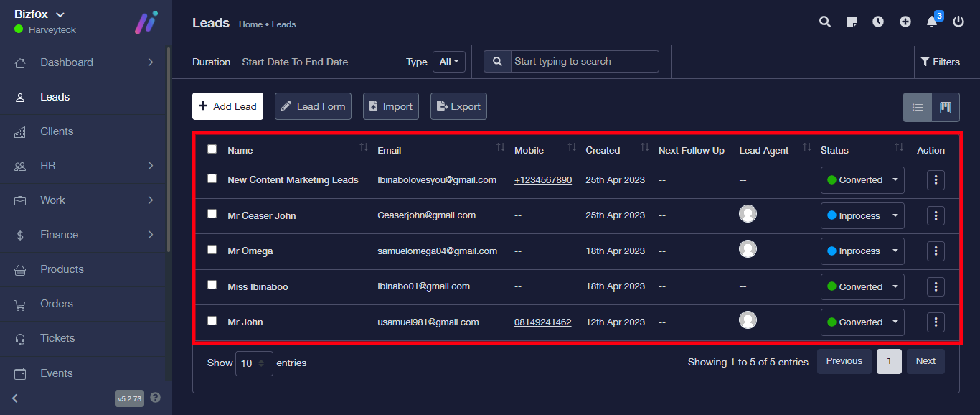Open notifications bell with badge 3
The width and height of the screenshot is (980, 415).
point(932,22)
